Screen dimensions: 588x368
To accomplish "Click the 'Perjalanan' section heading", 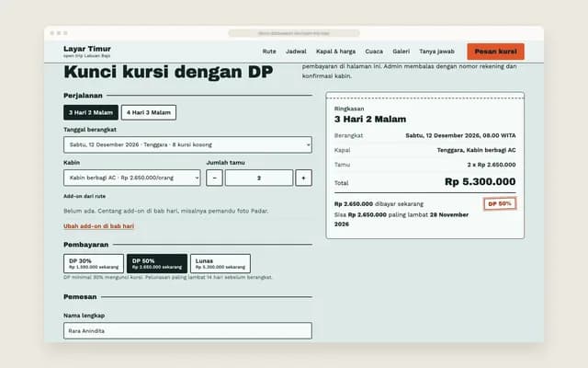I will (83, 96).
